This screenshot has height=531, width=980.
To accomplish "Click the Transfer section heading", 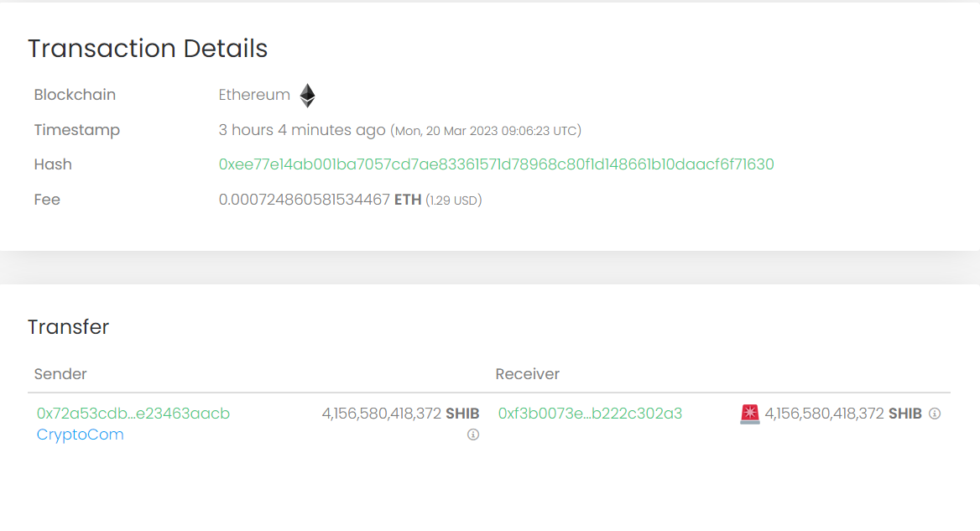I will [69, 327].
